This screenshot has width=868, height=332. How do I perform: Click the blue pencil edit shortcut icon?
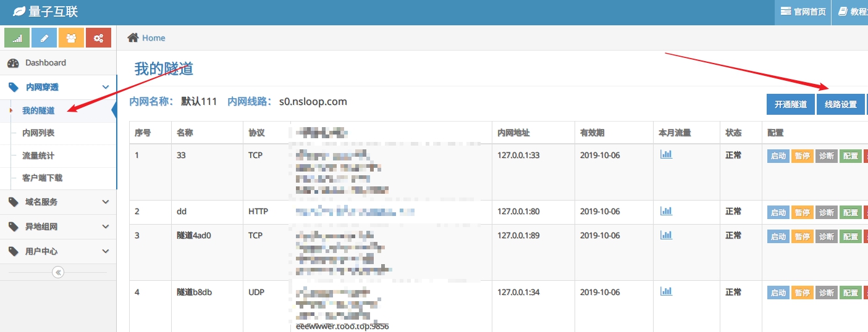coord(44,38)
